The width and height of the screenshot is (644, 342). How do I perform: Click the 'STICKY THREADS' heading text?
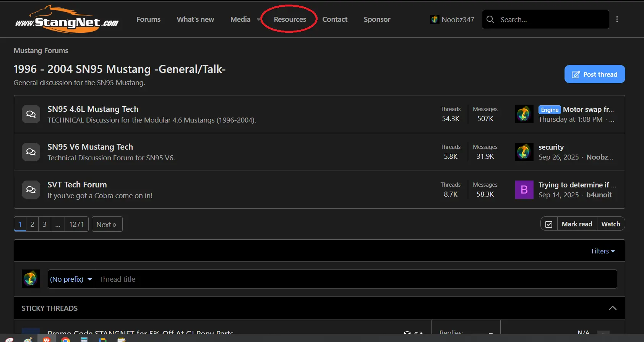pos(49,308)
